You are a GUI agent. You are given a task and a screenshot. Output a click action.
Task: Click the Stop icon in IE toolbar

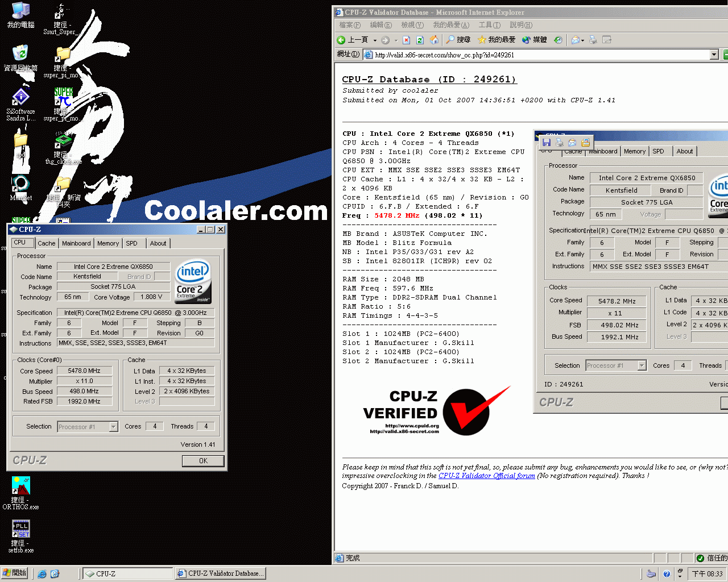tap(406, 40)
